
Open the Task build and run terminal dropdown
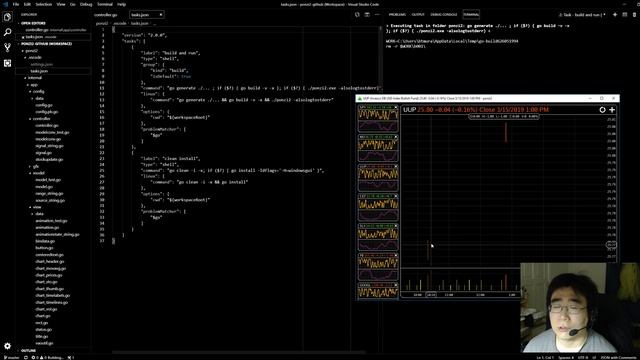point(582,15)
